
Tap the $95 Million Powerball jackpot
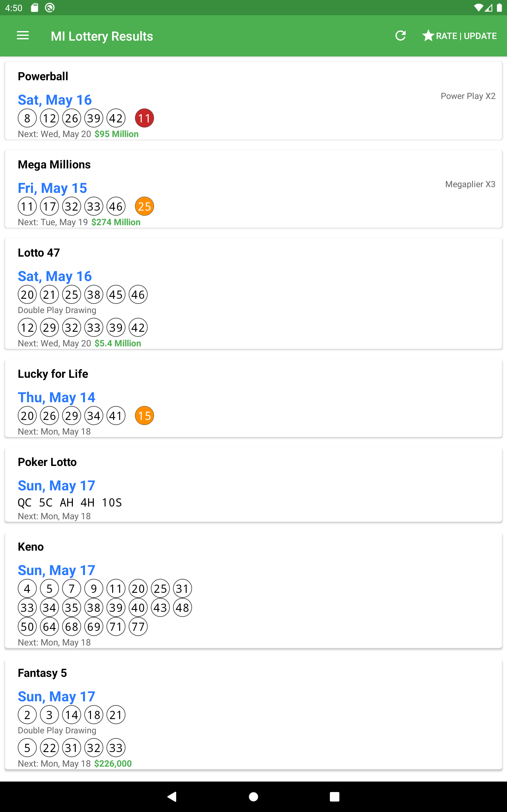[x=116, y=134]
